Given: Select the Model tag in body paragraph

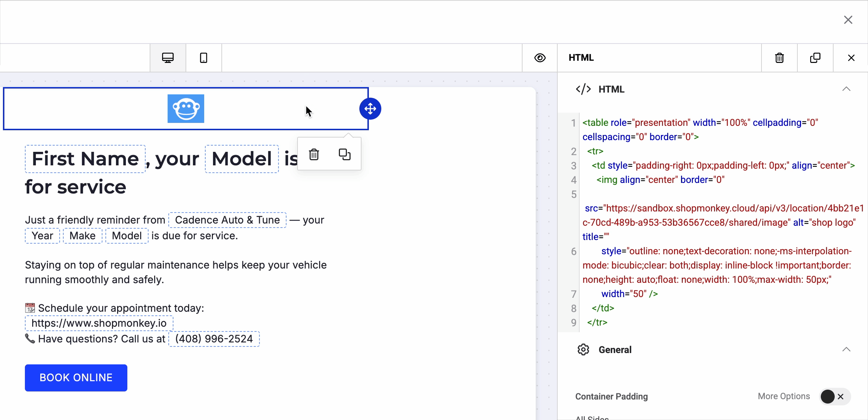Looking at the screenshot, I should 127,236.
